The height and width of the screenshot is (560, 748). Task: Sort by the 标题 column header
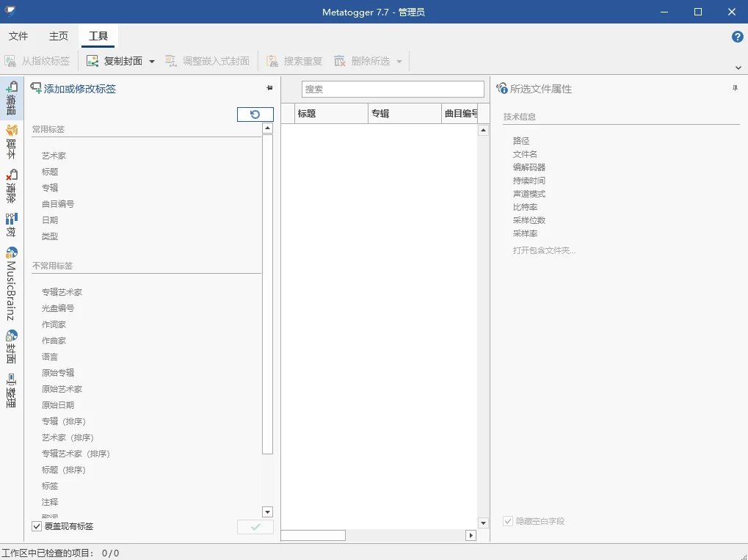(x=331, y=114)
